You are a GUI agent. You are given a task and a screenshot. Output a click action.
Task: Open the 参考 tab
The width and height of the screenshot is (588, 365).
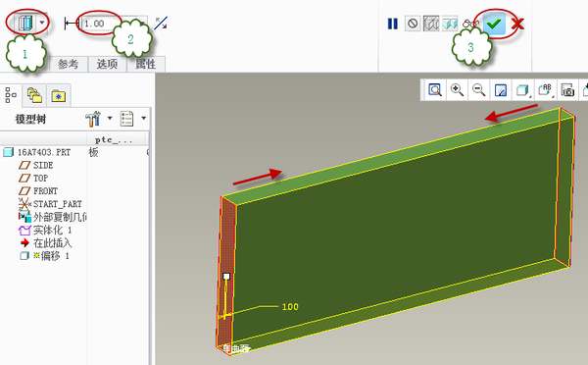point(69,64)
